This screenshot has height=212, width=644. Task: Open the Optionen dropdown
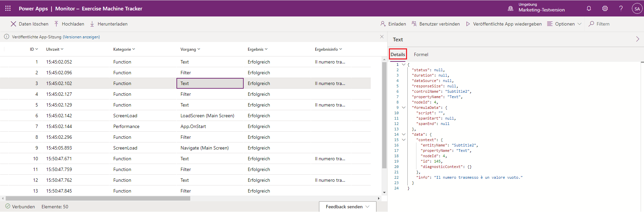click(x=564, y=24)
